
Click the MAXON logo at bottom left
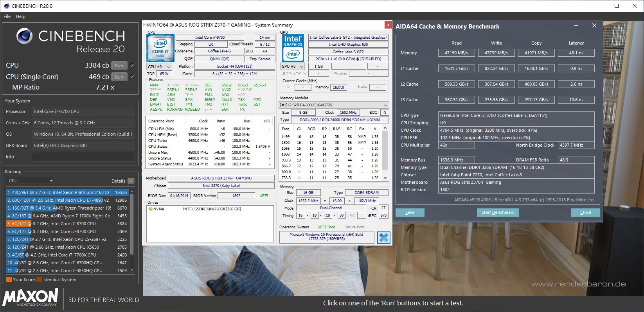click(31, 298)
